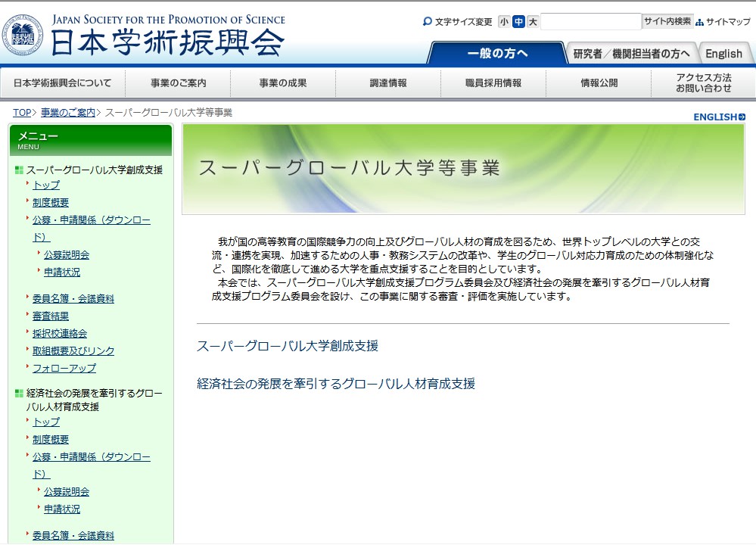Open the 日本学術振興会について menu
This screenshot has width=756, height=545.
click(63, 83)
